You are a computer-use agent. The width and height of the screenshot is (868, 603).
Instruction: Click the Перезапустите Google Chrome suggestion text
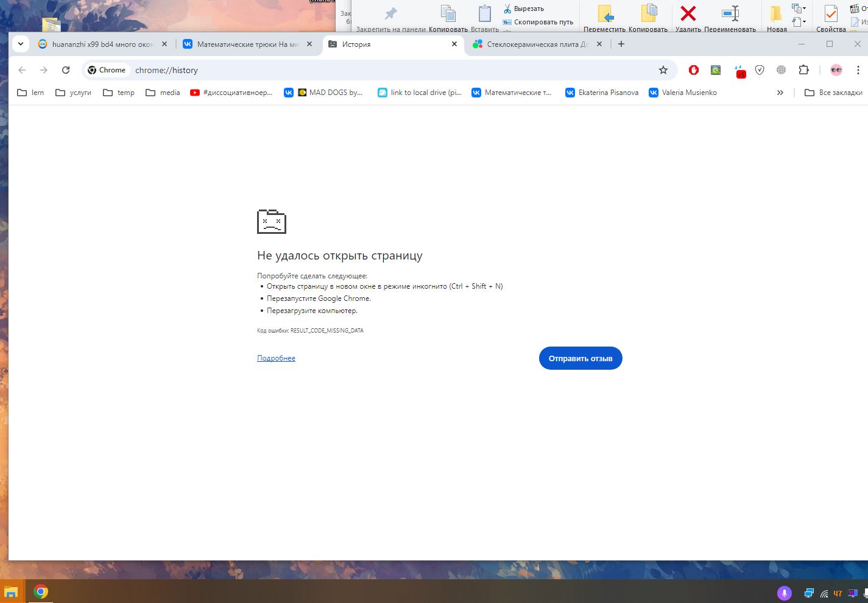(319, 298)
